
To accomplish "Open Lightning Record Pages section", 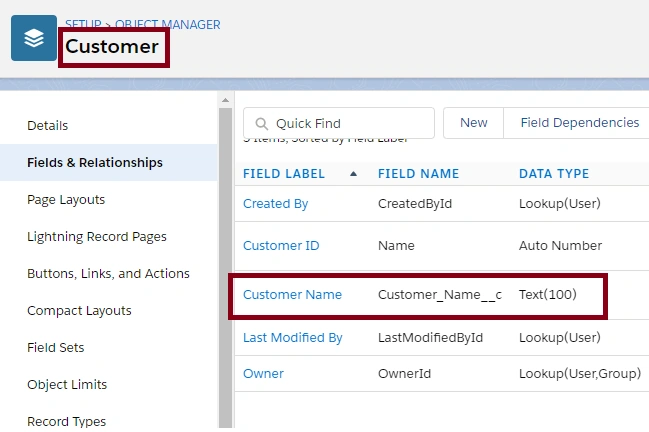I will coord(97,237).
